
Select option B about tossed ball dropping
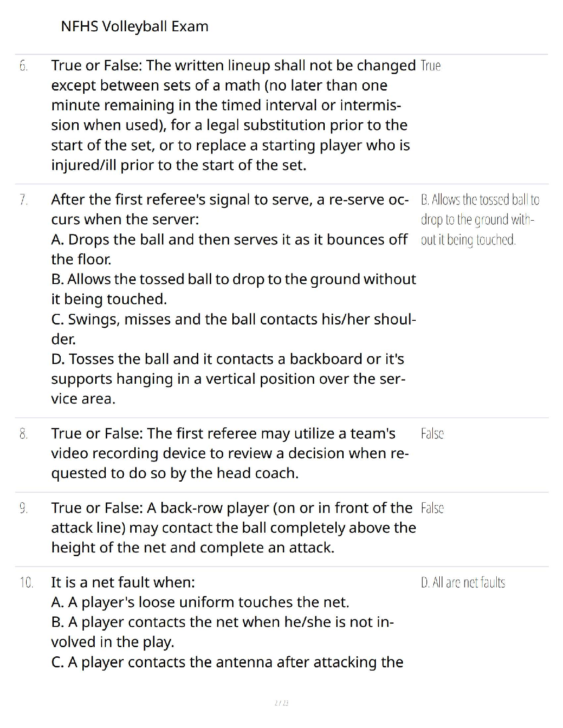(233, 289)
